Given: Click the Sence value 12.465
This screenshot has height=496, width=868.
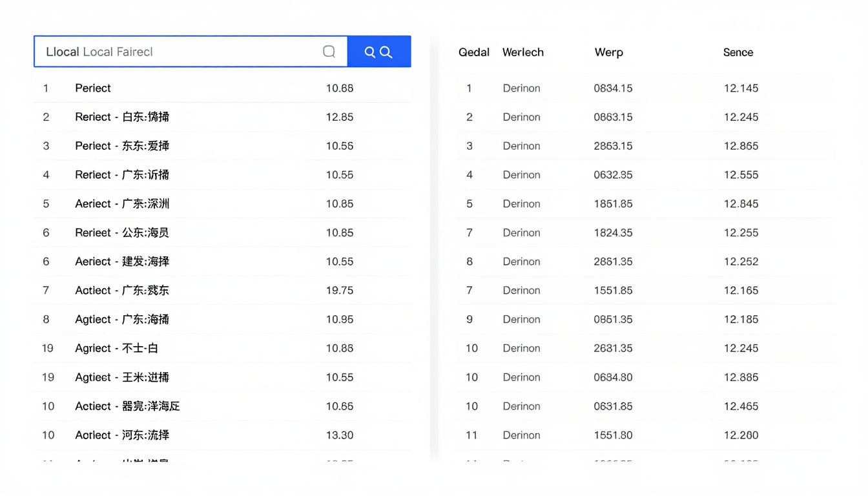Looking at the screenshot, I should pos(741,406).
